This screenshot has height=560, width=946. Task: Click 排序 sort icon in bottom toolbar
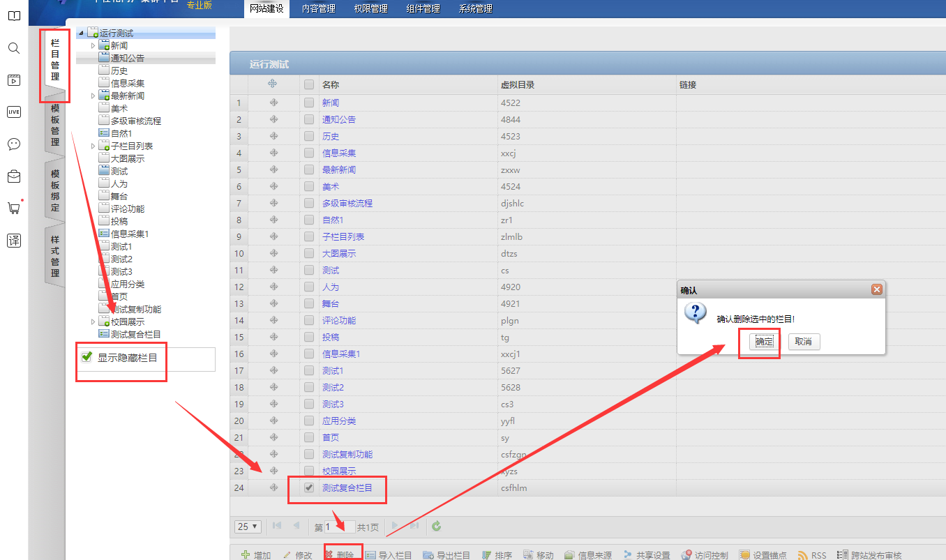pyautogui.click(x=487, y=555)
